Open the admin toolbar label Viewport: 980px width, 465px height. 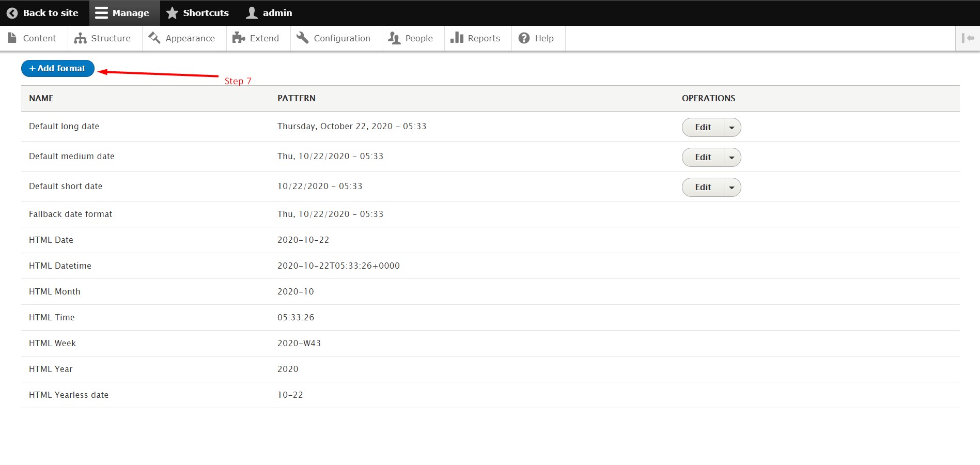277,13
